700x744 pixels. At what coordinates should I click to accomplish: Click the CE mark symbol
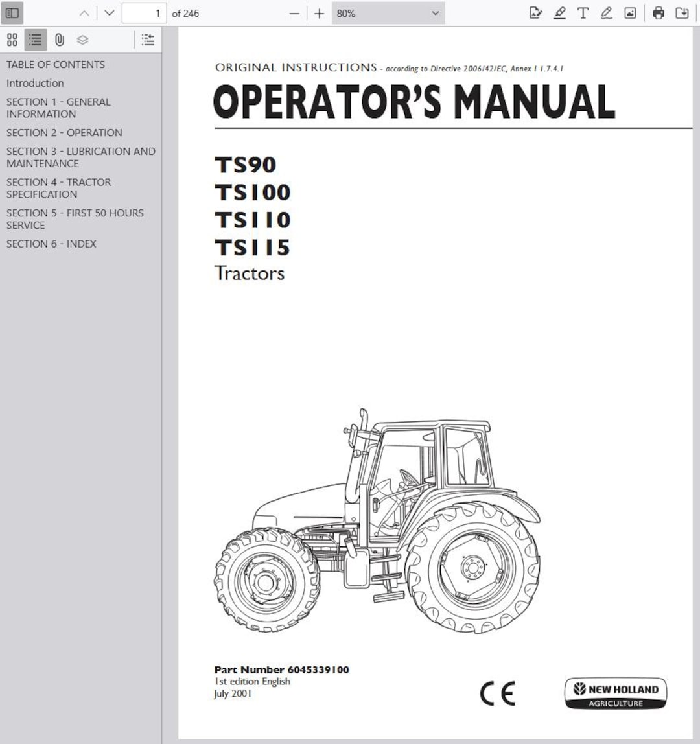pos(497,694)
